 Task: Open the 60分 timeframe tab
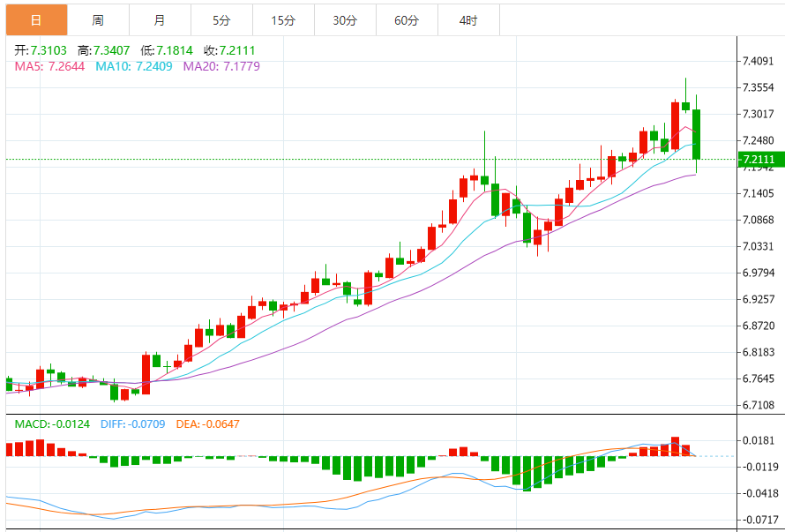(407, 20)
